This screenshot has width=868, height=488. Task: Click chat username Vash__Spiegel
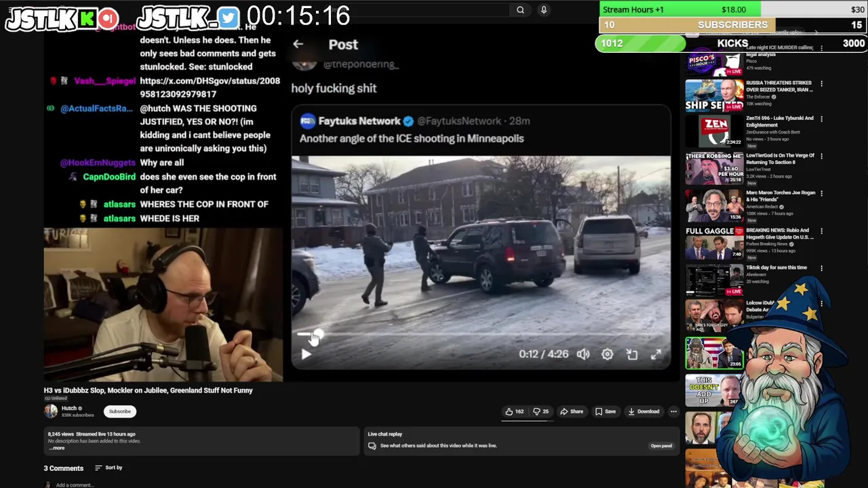click(x=105, y=81)
